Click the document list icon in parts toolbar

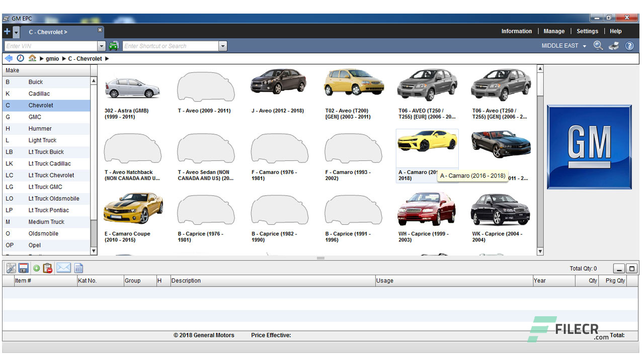pos(78,268)
